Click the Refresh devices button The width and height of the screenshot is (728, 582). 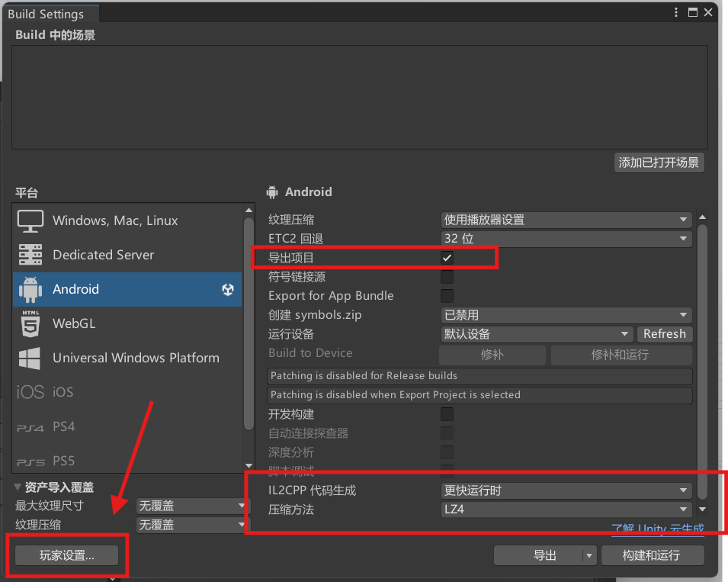[x=665, y=334]
